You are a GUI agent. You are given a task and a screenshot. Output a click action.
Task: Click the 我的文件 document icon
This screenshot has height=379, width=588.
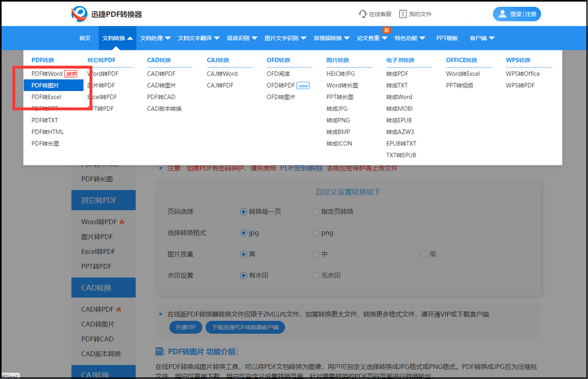point(403,14)
